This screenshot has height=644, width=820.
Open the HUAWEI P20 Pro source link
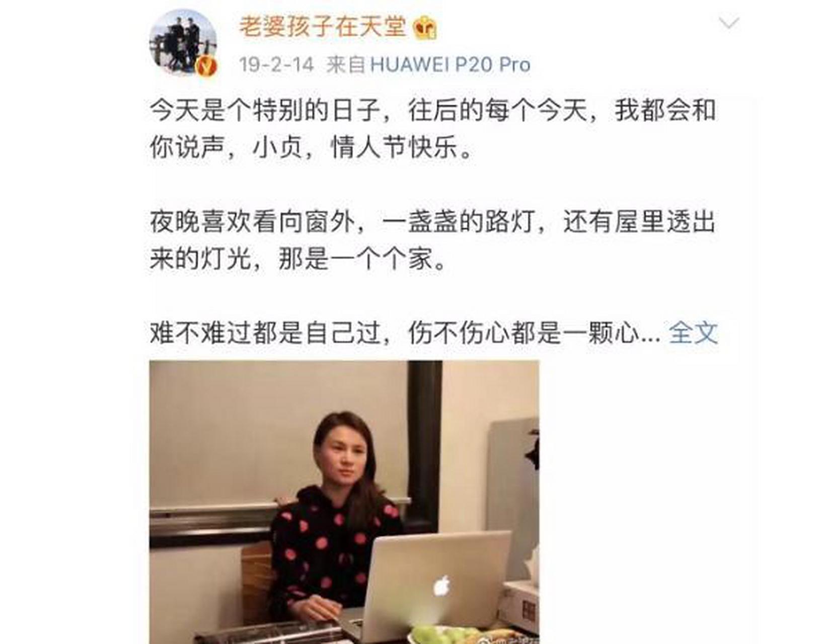click(x=451, y=65)
